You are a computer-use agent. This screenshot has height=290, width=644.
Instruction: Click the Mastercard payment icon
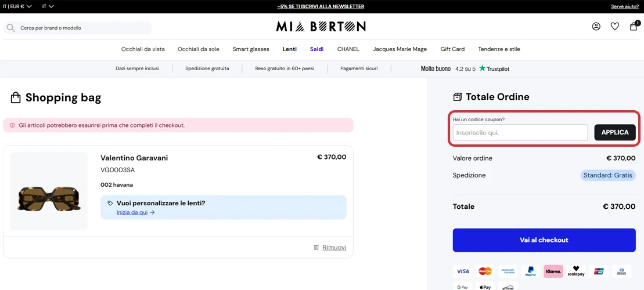click(x=485, y=271)
